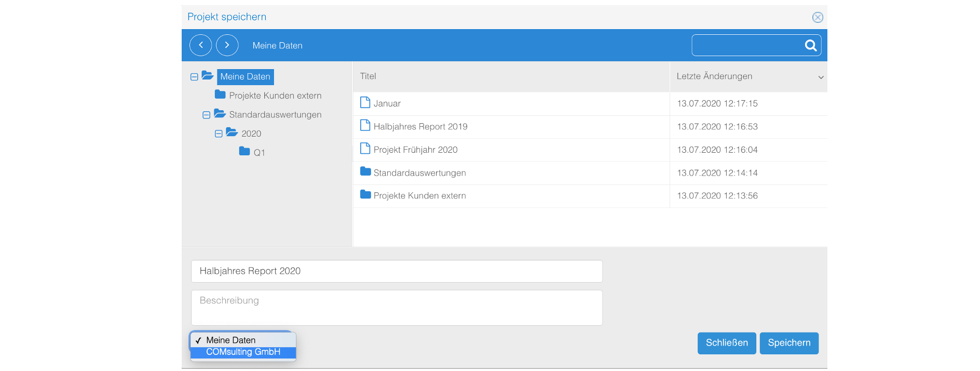Image resolution: width=980 pixels, height=371 pixels.
Task: Click the back navigation arrow button
Action: [x=201, y=45]
